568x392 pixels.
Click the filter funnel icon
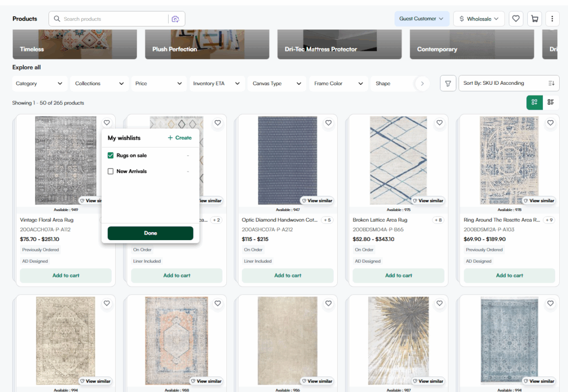tap(448, 83)
